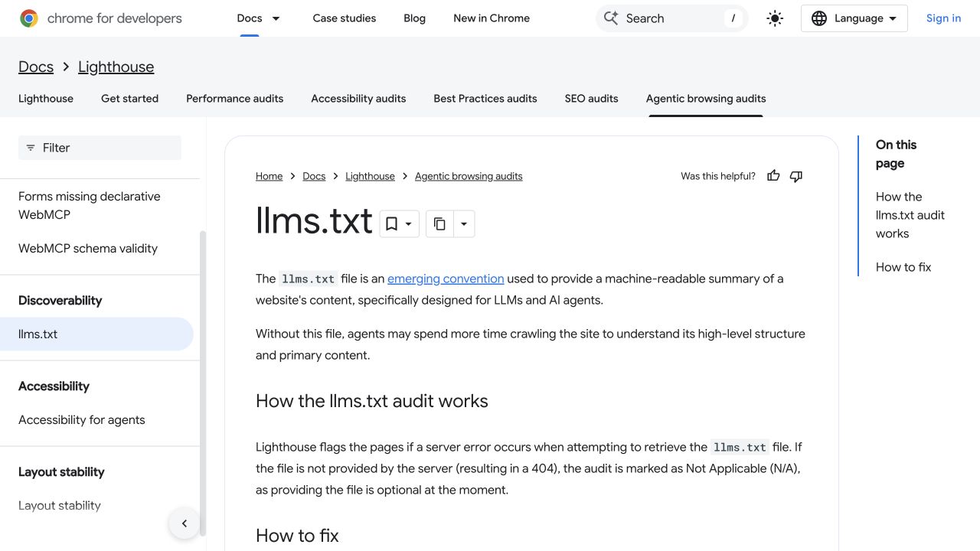Click the bookmark icon beside llms.txt title
Image resolution: width=980 pixels, height=551 pixels.
[x=391, y=223]
